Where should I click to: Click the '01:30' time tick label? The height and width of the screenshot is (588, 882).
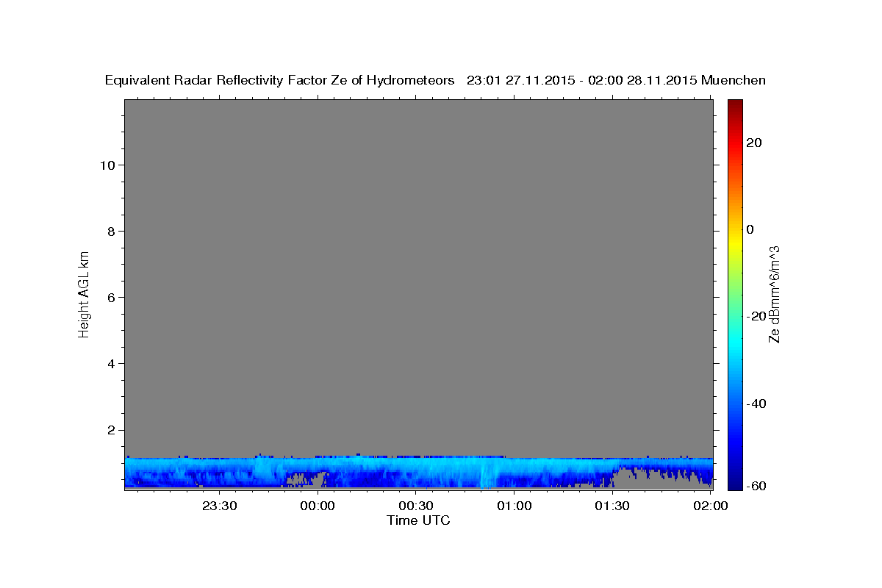coord(612,506)
